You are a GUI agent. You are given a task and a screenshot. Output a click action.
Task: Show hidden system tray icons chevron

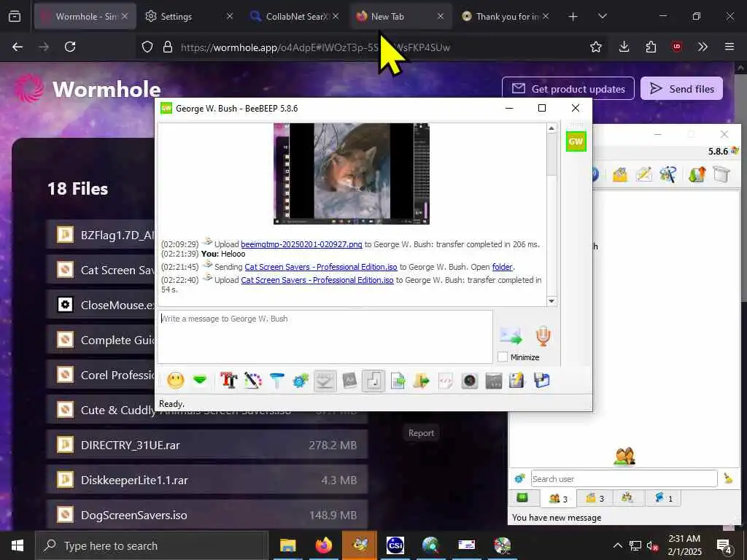pyautogui.click(x=617, y=545)
